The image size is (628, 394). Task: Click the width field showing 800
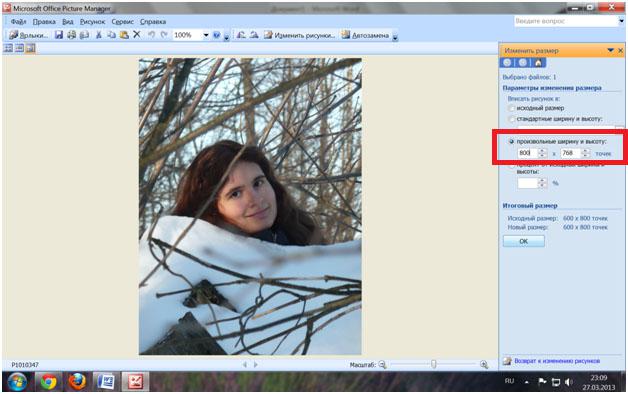pyautogui.click(x=527, y=153)
